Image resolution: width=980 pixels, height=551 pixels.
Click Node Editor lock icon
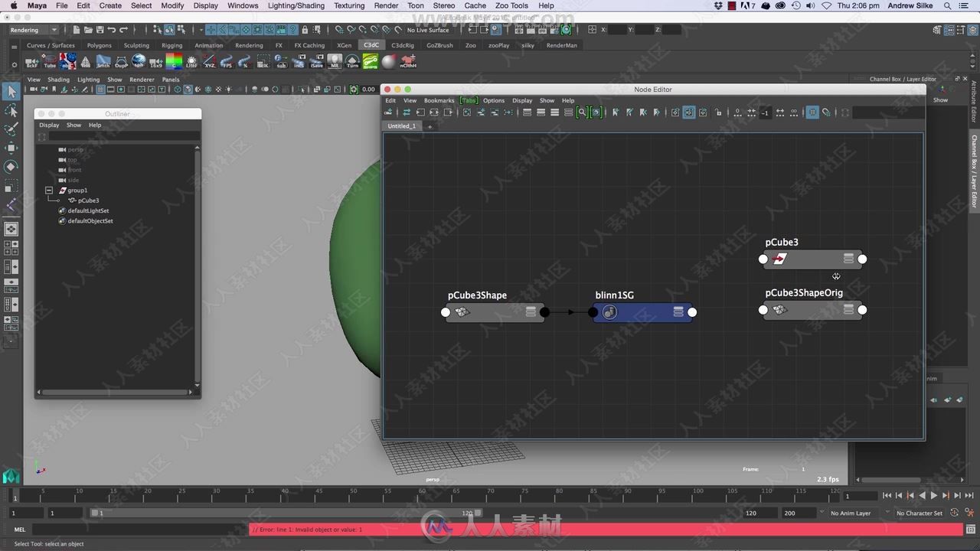pyautogui.click(x=718, y=112)
